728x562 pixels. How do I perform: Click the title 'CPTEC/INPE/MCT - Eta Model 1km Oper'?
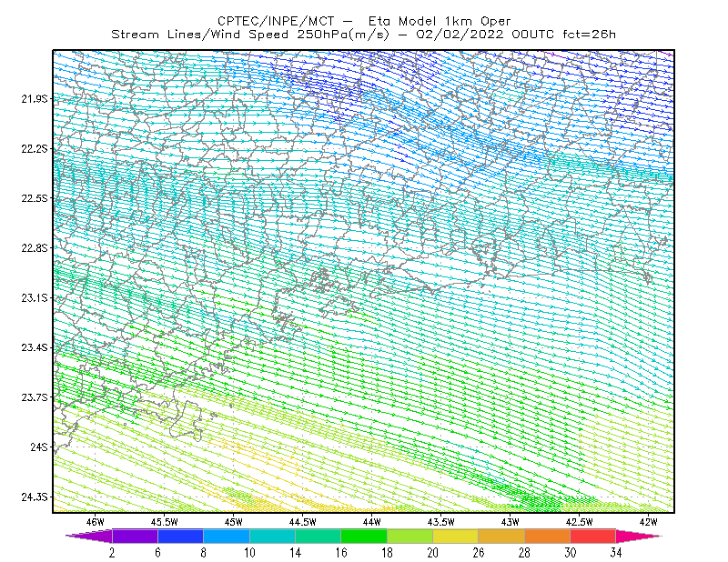(364, 21)
